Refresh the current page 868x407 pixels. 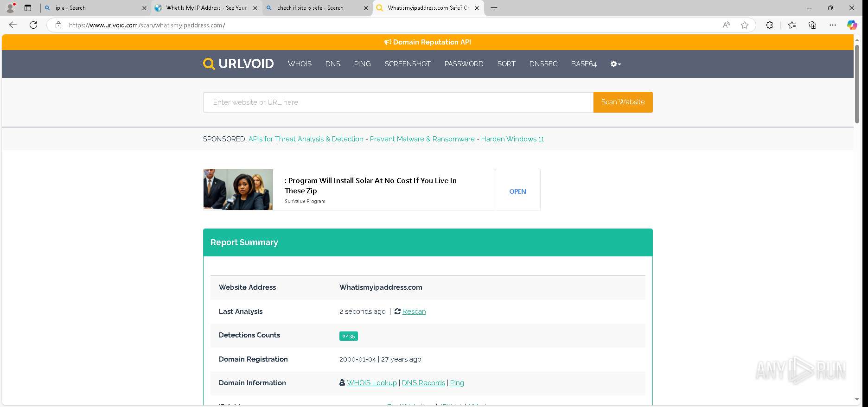[x=33, y=25]
